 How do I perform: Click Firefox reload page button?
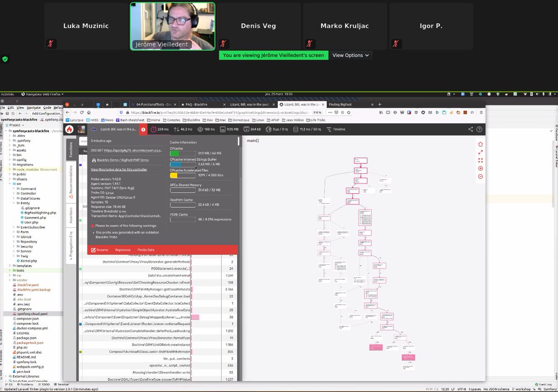[82, 112]
